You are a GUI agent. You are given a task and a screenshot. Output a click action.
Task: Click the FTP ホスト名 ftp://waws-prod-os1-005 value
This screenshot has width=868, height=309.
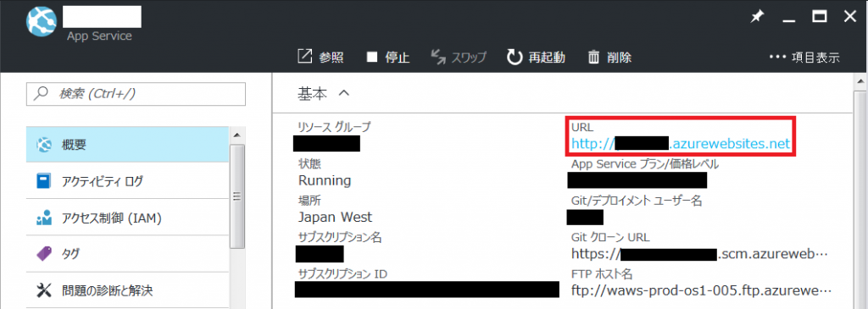pos(701,290)
